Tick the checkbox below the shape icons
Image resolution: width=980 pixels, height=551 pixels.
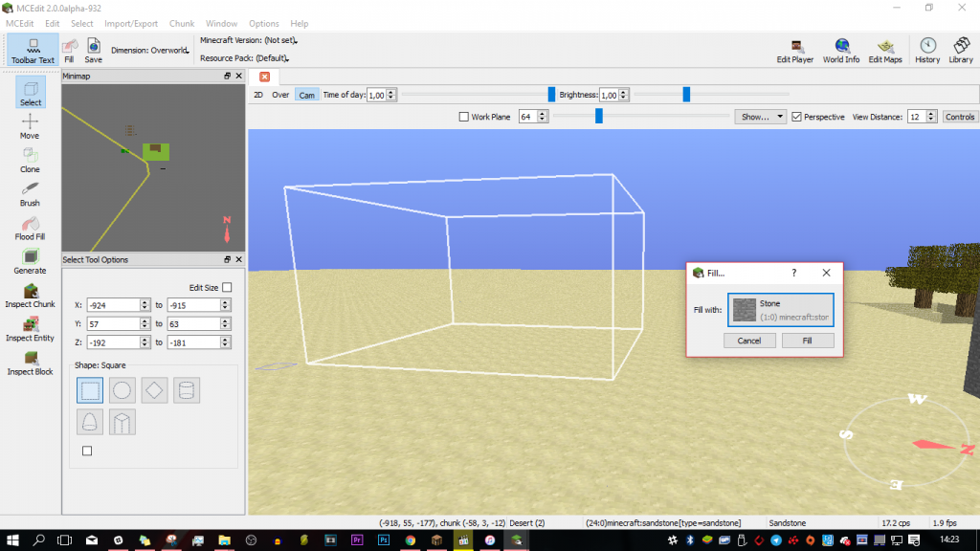[x=87, y=451]
